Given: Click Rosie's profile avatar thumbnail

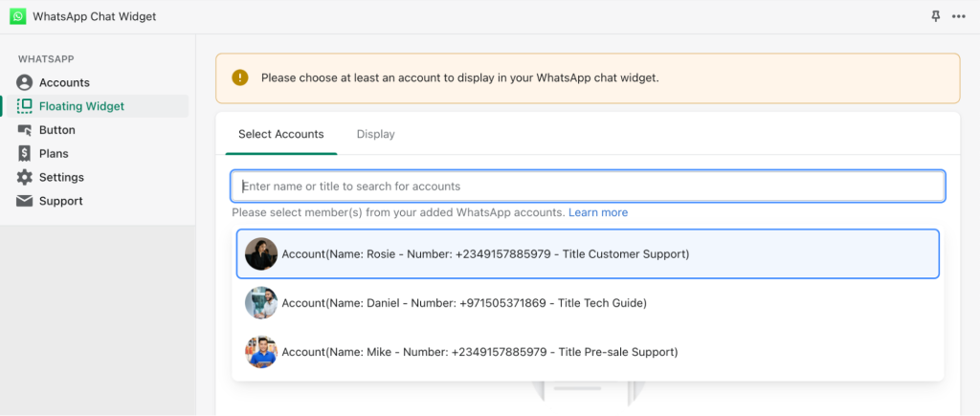Looking at the screenshot, I should pos(261,253).
